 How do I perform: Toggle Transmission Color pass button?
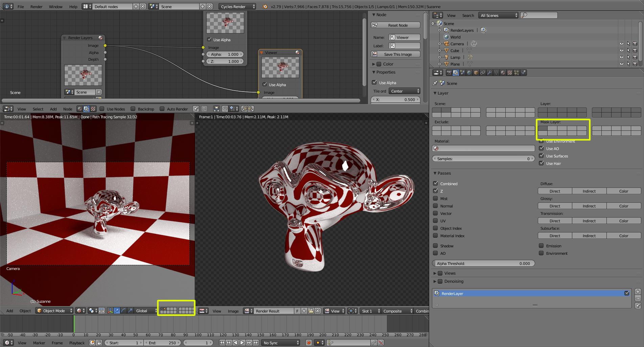click(x=624, y=221)
